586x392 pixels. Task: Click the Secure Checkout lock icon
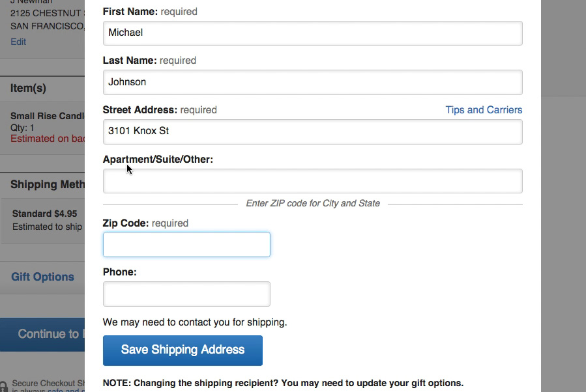(3, 387)
